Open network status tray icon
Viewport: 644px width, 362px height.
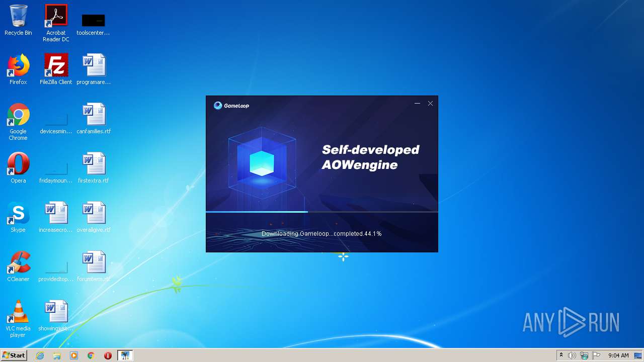[x=584, y=355]
